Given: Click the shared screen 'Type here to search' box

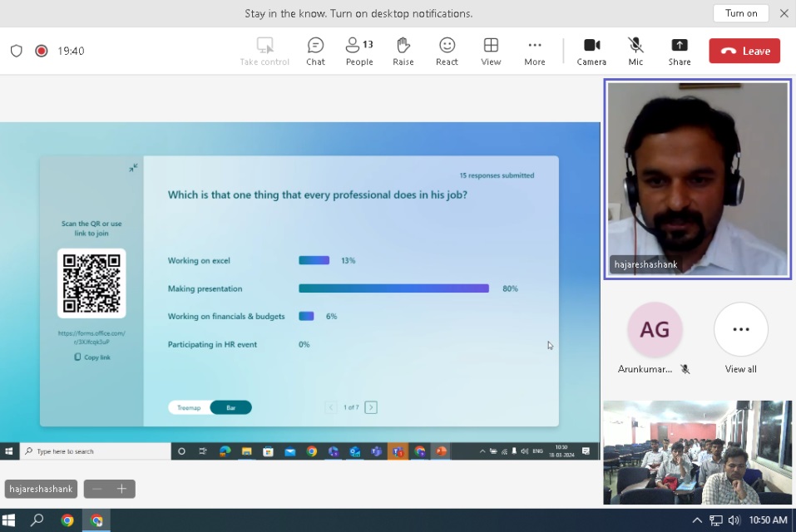Looking at the screenshot, I should coord(96,451).
